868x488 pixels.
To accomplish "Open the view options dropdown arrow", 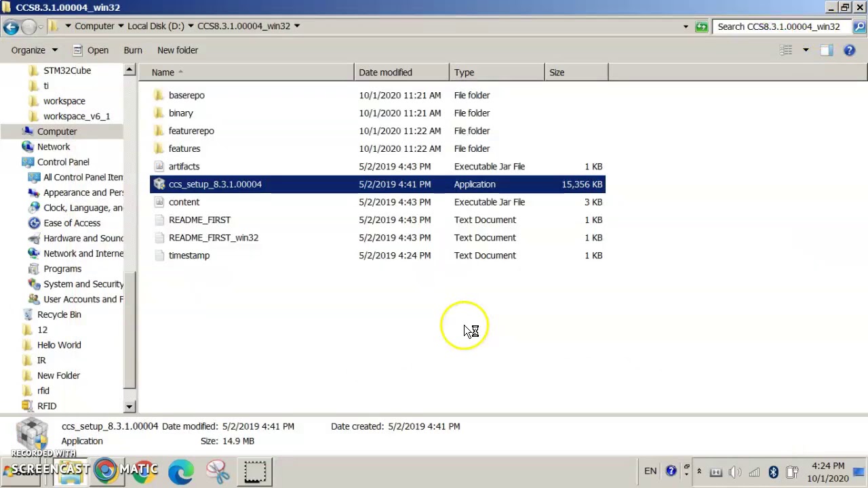I will click(806, 50).
